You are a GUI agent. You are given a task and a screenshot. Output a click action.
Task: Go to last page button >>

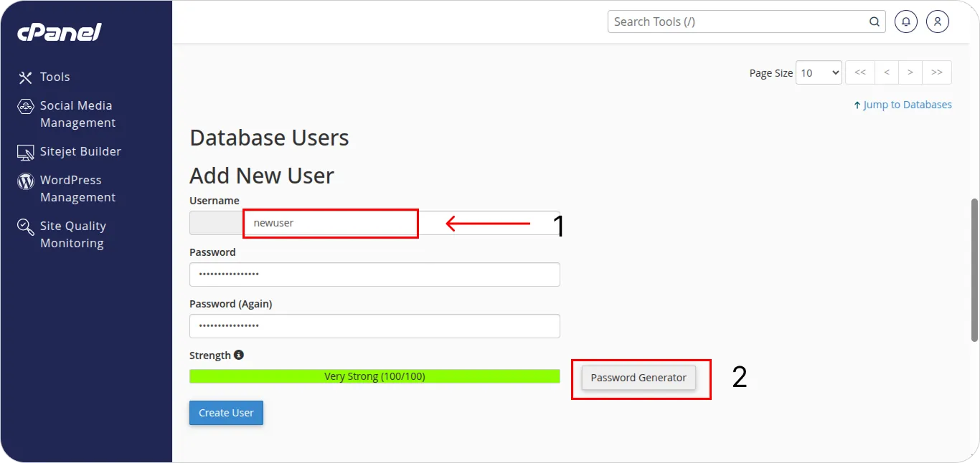tap(937, 72)
